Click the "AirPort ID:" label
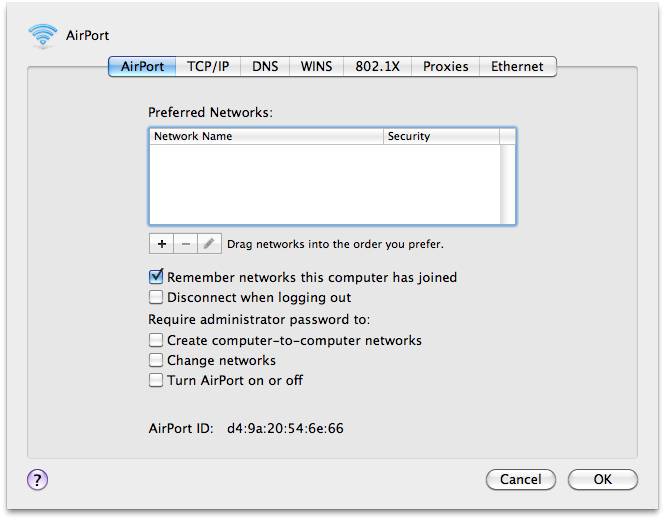This screenshot has height=520, width=665. [x=181, y=428]
